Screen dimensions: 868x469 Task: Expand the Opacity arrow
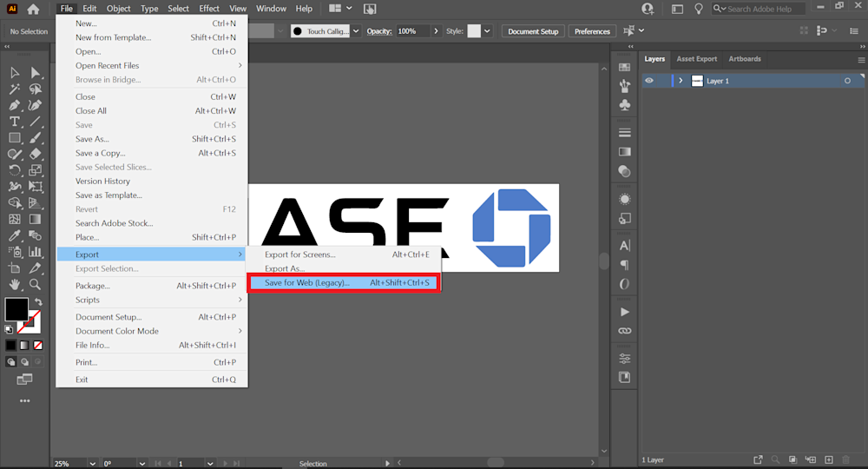tap(436, 31)
